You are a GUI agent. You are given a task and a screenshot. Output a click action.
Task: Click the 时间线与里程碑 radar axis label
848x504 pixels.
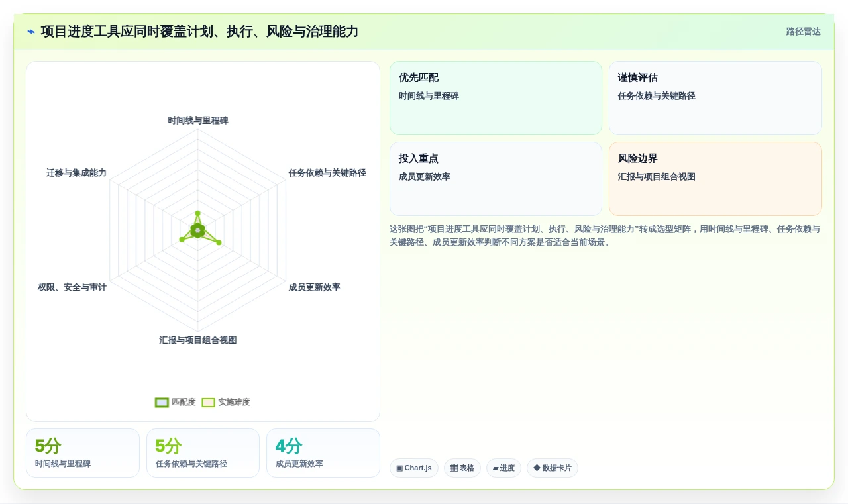pyautogui.click(x=197, y=121)
